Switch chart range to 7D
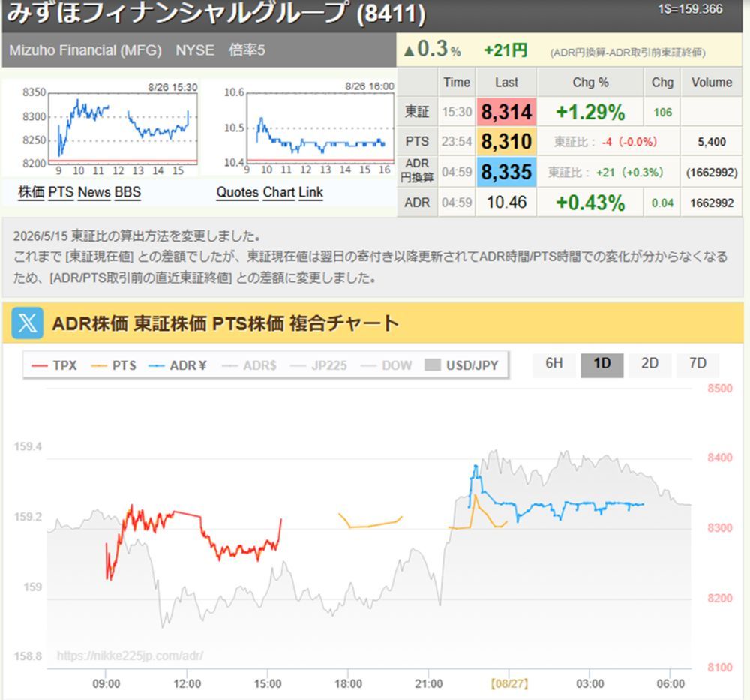This screenshot has height=700, width=750. (x=697, y=364)
